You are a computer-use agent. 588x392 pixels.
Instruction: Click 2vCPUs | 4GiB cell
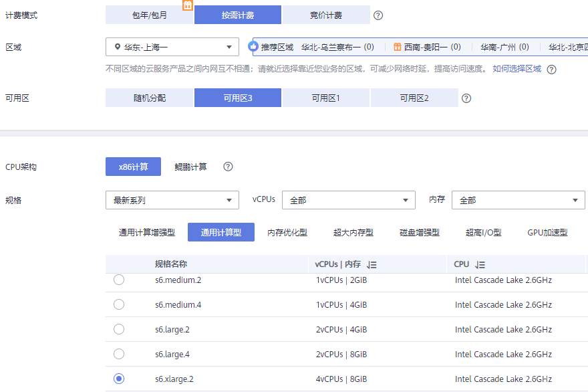tap(341, 330)
